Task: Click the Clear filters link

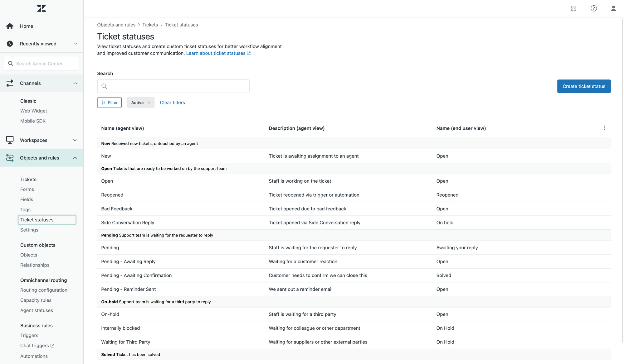Action: [172, 103]
